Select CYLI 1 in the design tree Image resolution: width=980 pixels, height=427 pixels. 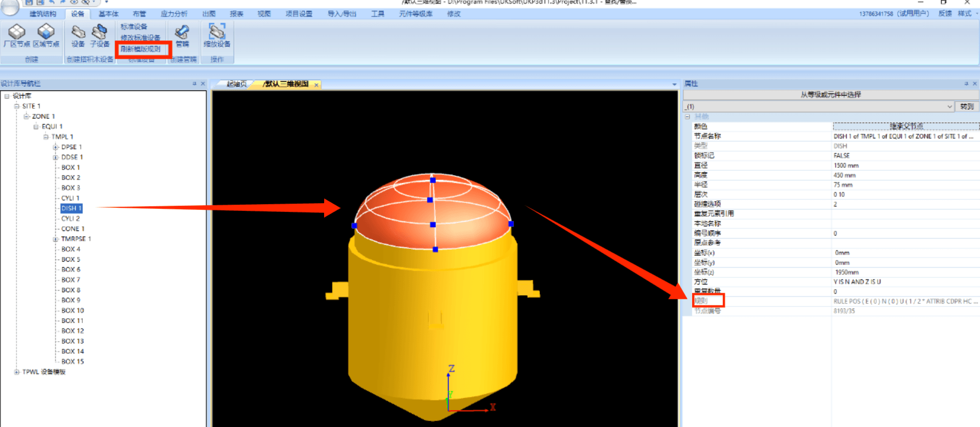coord(71,198)
